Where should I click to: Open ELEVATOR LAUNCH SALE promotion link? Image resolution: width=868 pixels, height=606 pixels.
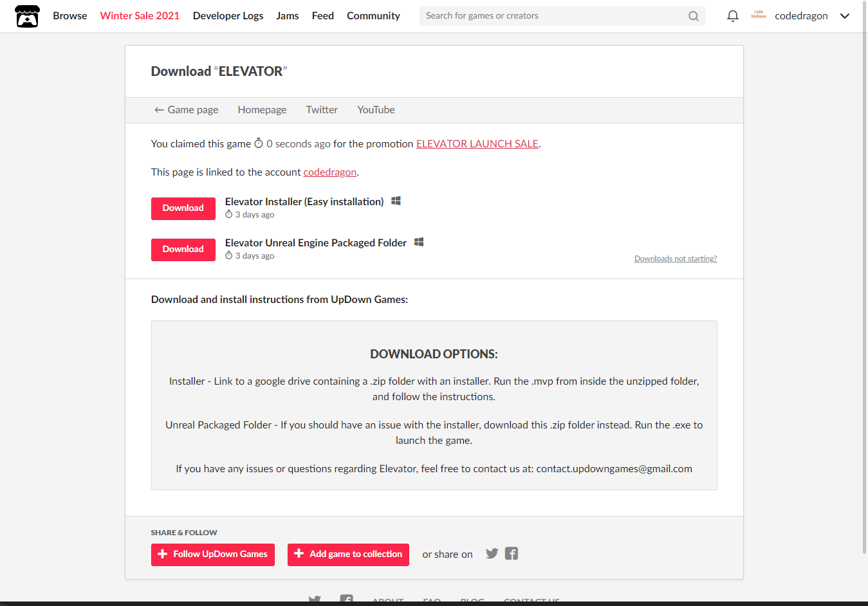477,144
